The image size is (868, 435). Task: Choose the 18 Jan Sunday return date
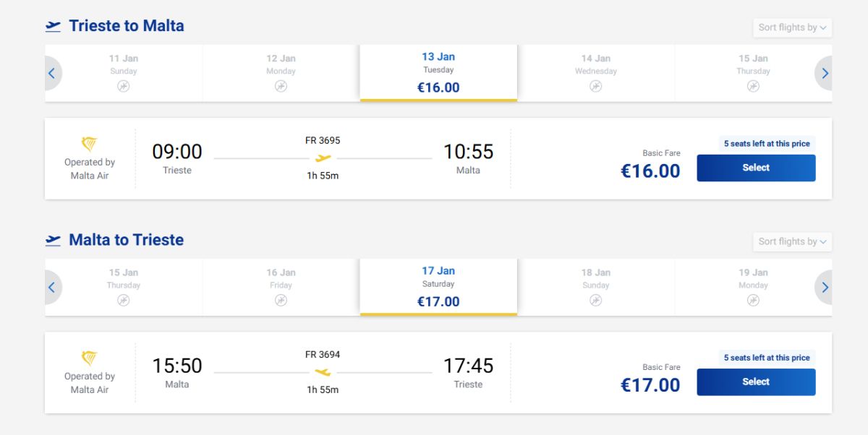[595, 286]
